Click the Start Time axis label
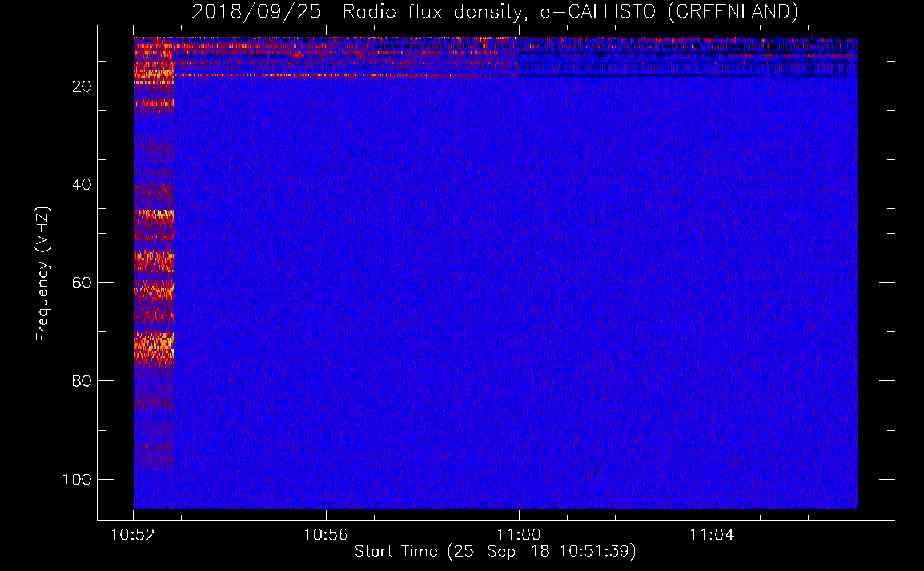Viewport: 924px width, 571px height. pos(495,551)
